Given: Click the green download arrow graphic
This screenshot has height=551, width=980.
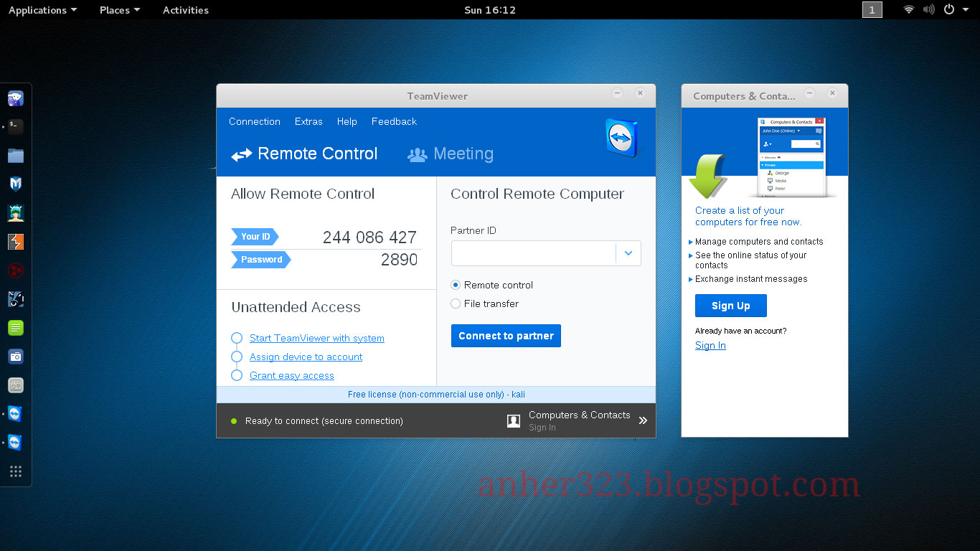Looking at the screenshot, I should pos(708,176).
